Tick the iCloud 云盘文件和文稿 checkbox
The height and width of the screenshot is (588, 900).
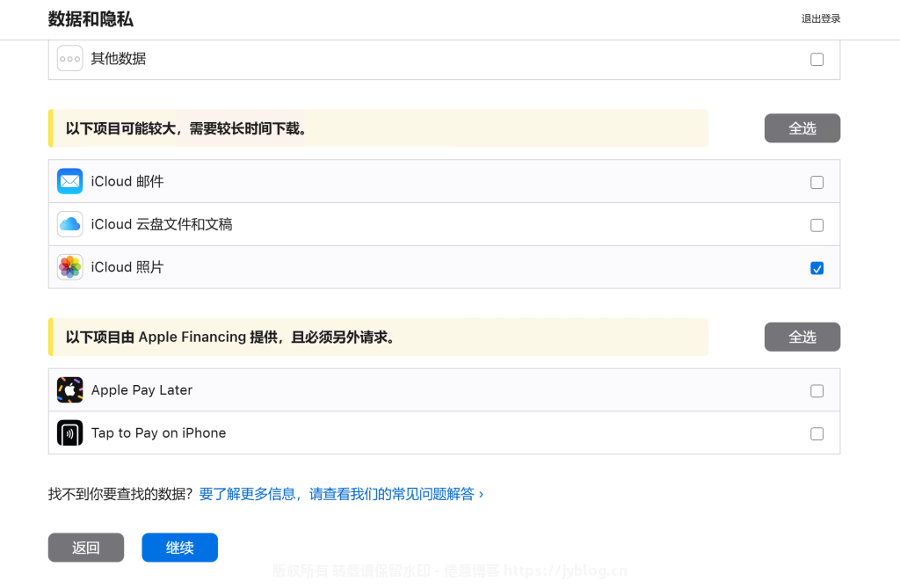tap(817, 226)
